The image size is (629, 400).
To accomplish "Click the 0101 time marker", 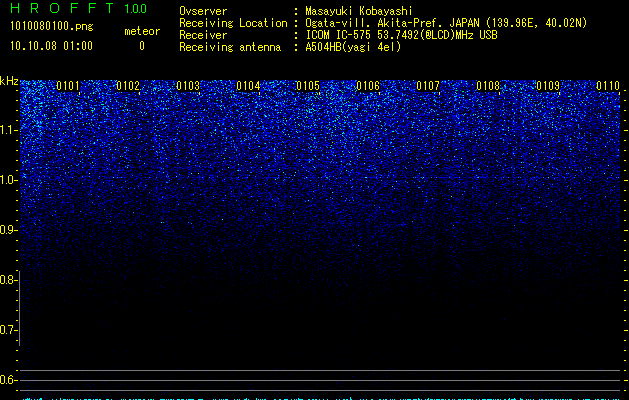I will click(x=68, y=86).
